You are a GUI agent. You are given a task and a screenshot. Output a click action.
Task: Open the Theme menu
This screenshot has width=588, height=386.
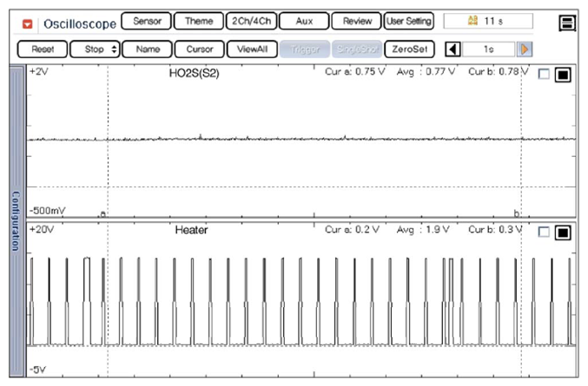[198, 21]
